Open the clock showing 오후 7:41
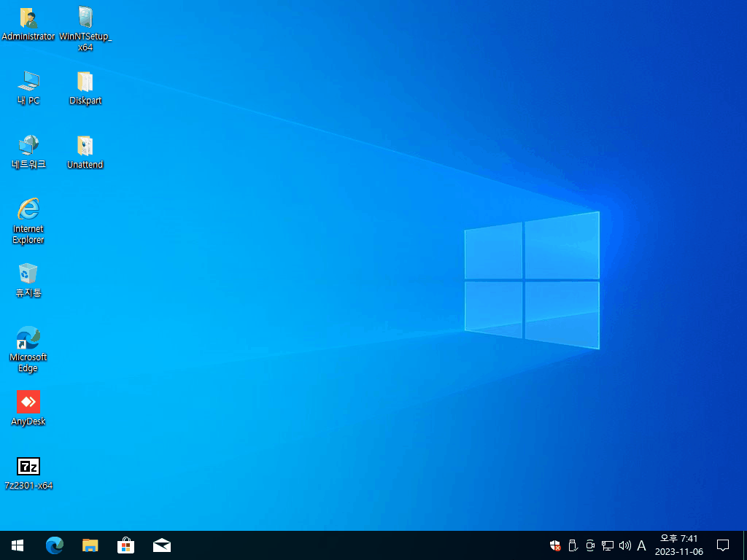The width and height of the screenshot is (747, 560). (x=679, y=545)
